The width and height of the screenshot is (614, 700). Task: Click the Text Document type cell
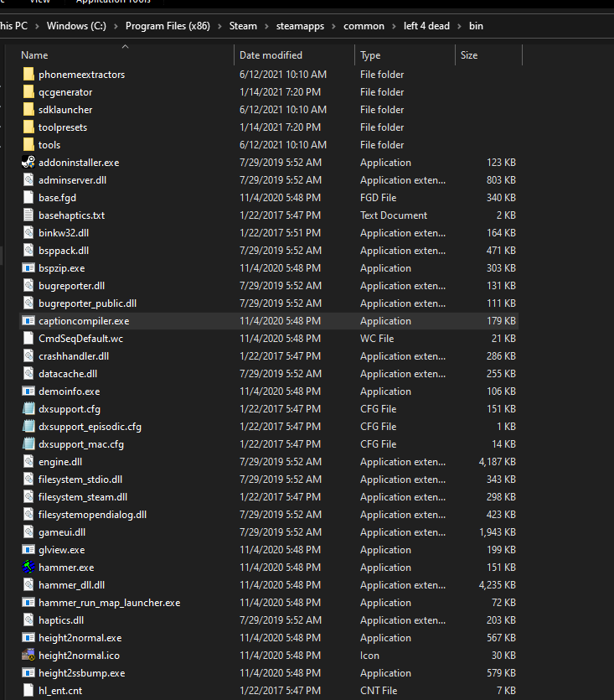(x=394, y=215)
